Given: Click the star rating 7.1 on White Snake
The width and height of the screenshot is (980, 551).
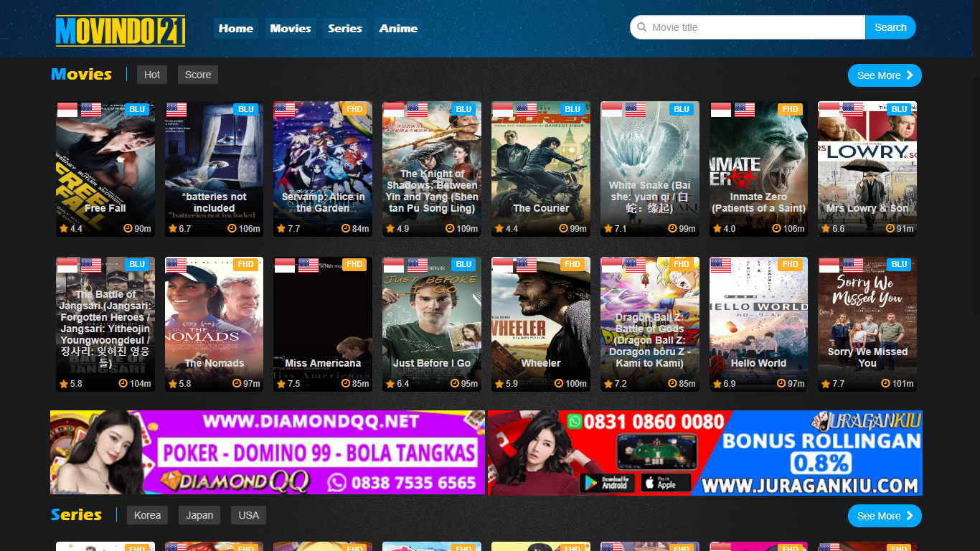Looking at the screenshot, I should [616, 229].
